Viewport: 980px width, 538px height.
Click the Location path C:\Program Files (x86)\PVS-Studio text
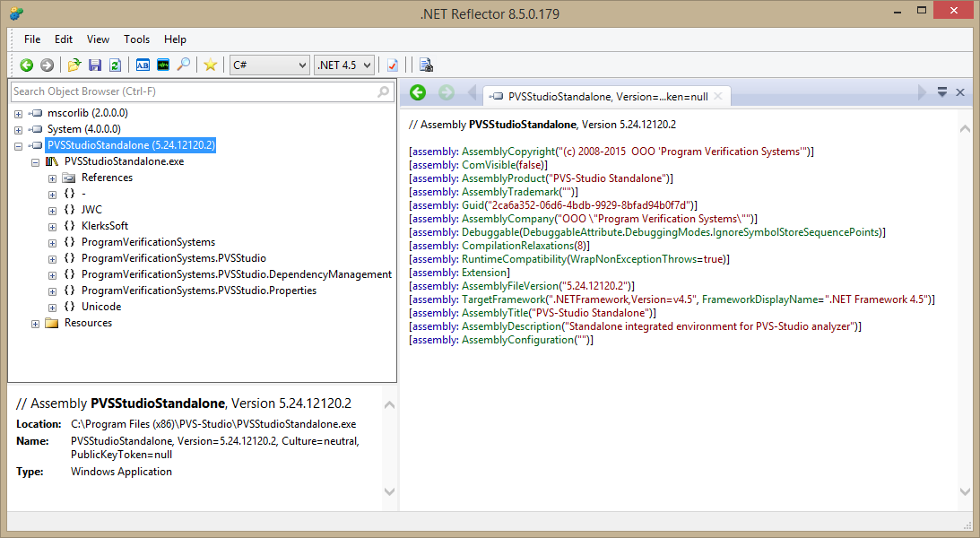tap(213, 423)
